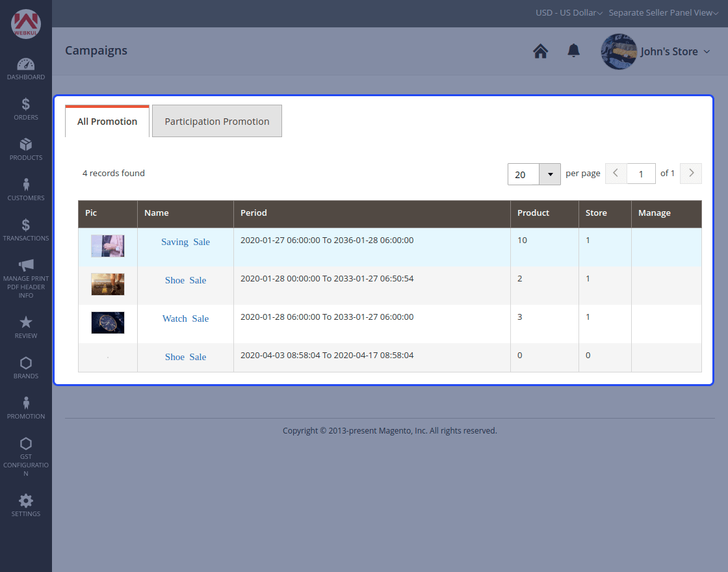
Task: Click the Magento copyright footer text
Action: (x=390, y=431)
